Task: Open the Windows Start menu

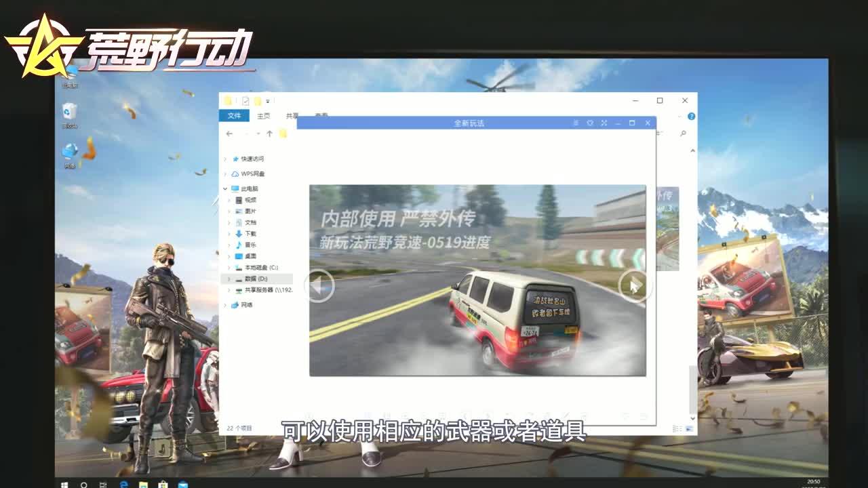Action: click(x=65, y=485)
